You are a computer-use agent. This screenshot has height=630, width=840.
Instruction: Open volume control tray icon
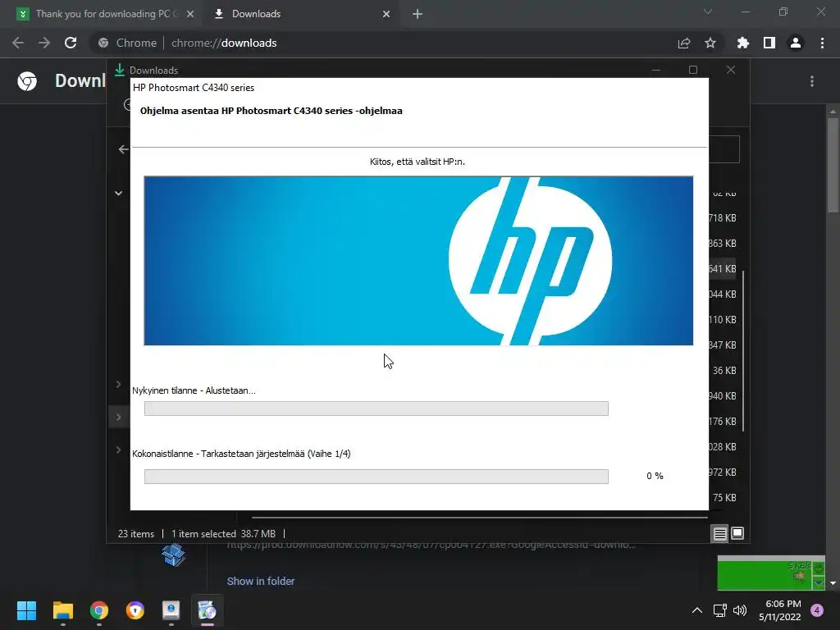[740, 610]
